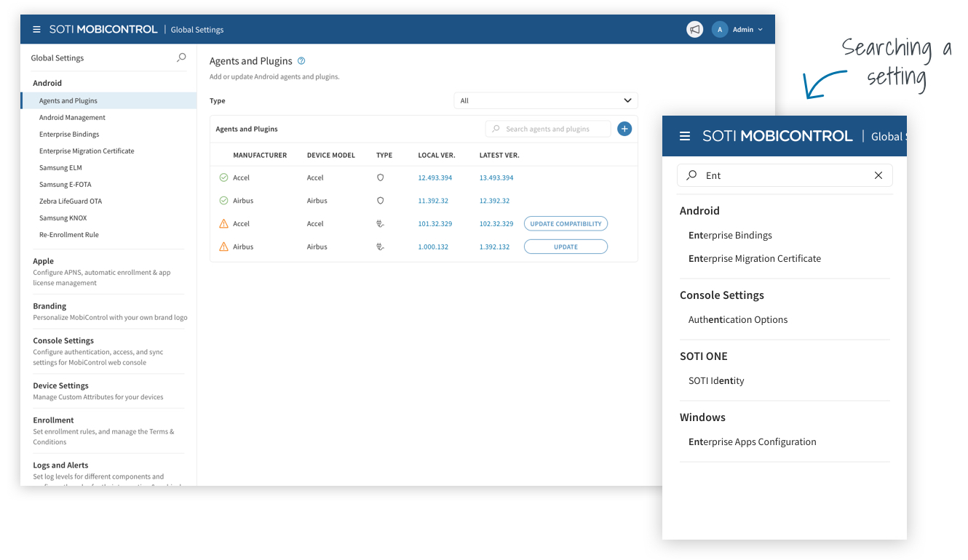Clear the 'Ent' search with X icon
The width and height of the screenshot is (968, 560).
pos(878,175)
